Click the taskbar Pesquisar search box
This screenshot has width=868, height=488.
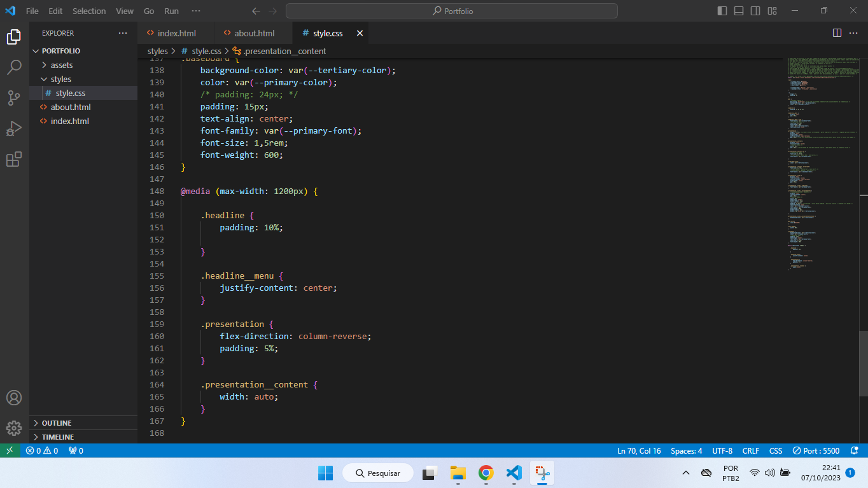378,473
